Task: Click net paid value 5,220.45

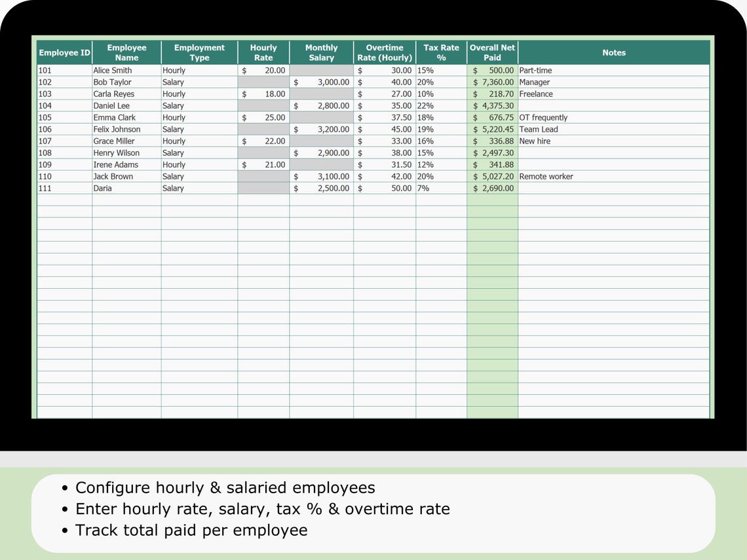Action: pos(492,129)
